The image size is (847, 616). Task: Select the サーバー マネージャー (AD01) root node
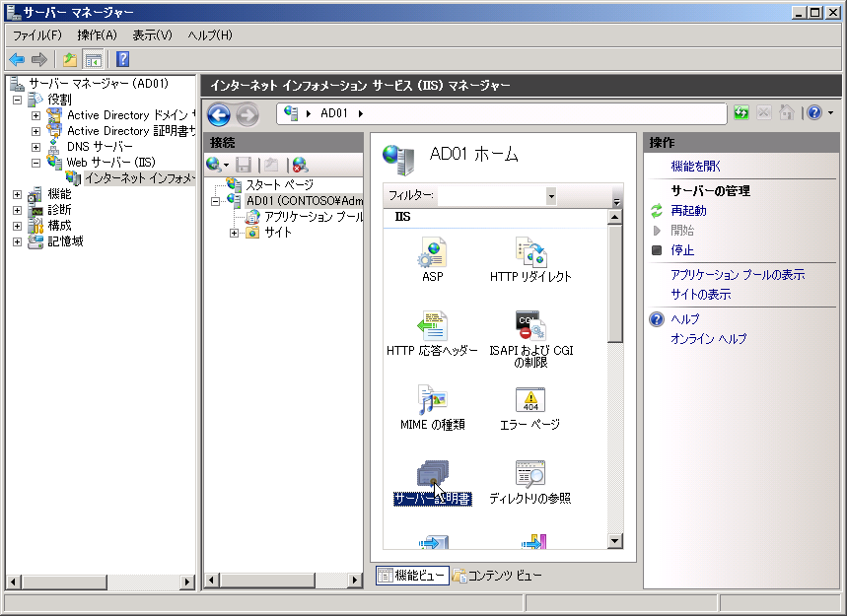coord(99,84)
